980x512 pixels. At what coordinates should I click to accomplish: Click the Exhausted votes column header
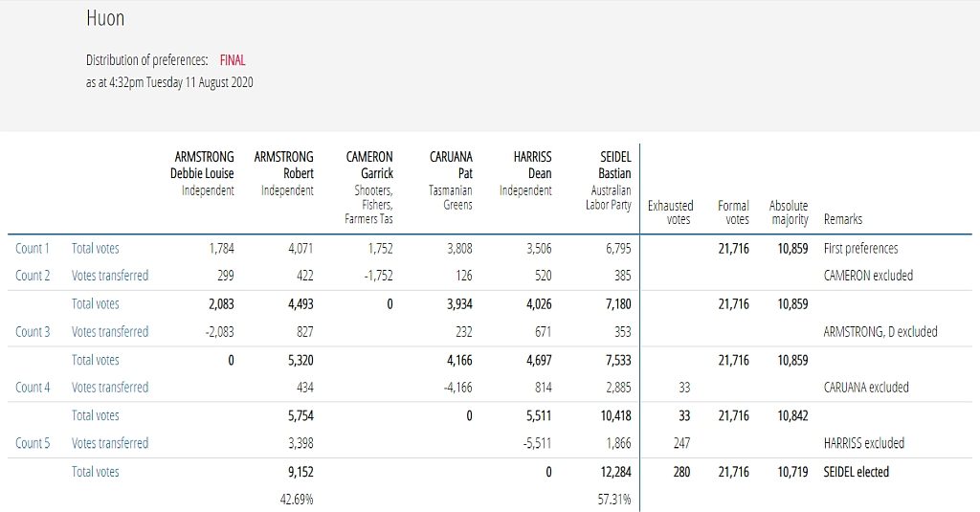coord(670,212)
